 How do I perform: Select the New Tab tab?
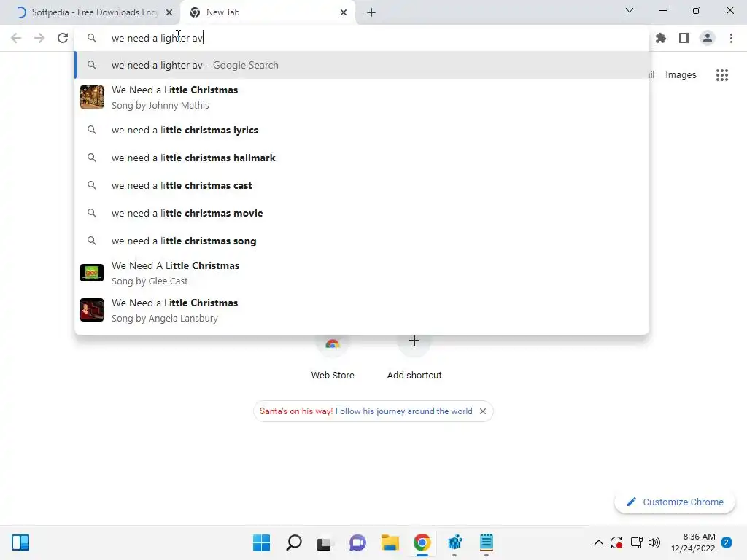pyautogui.click(x=268, y=12)
